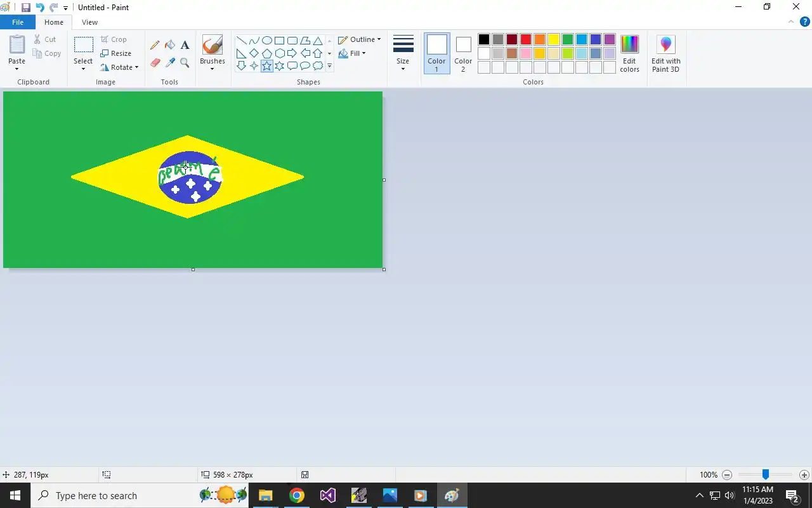Open the line Size dropdown

coord(403,53)
